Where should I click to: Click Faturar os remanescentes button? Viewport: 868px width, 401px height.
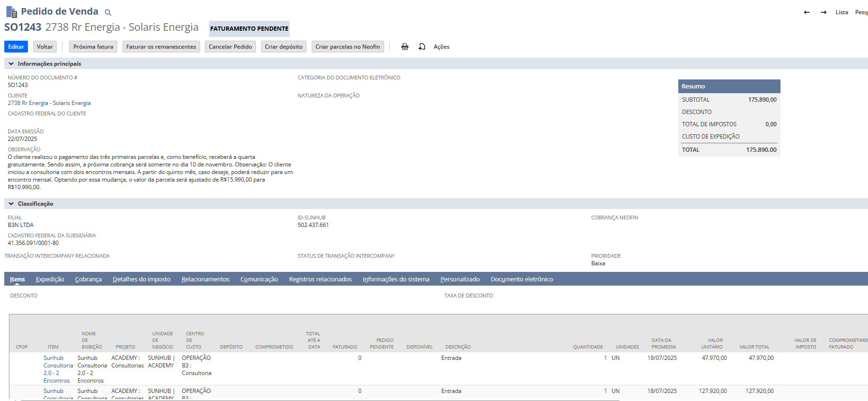pos(161,47)
